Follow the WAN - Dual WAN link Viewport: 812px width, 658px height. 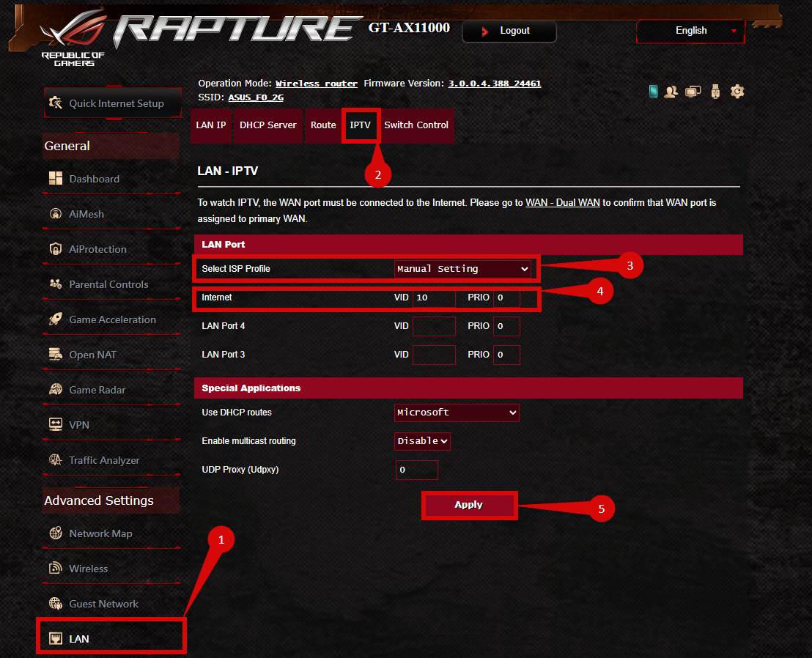[562, 202]
